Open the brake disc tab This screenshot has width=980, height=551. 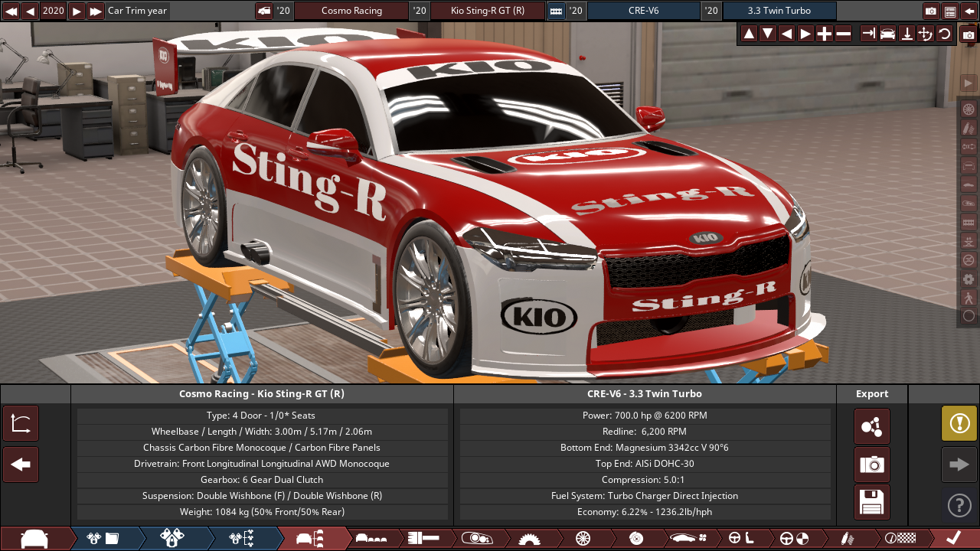[x=635, y=539]
